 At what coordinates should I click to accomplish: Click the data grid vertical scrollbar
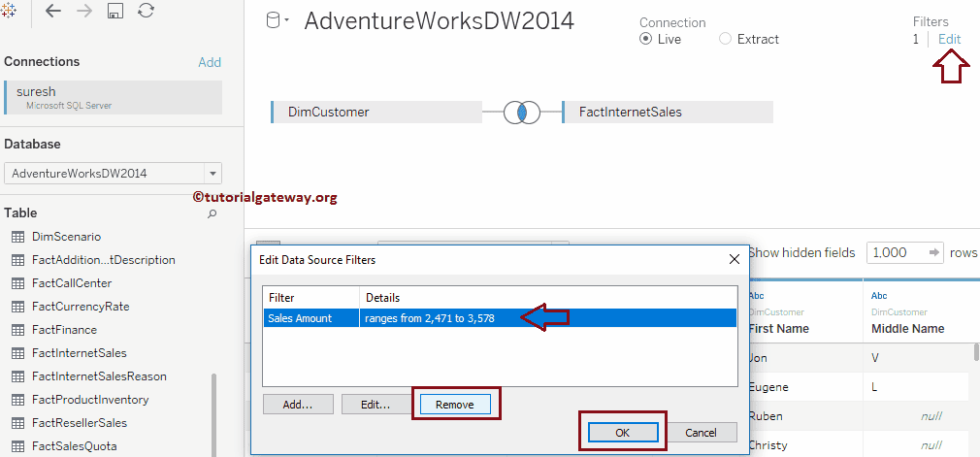point(976,353)
